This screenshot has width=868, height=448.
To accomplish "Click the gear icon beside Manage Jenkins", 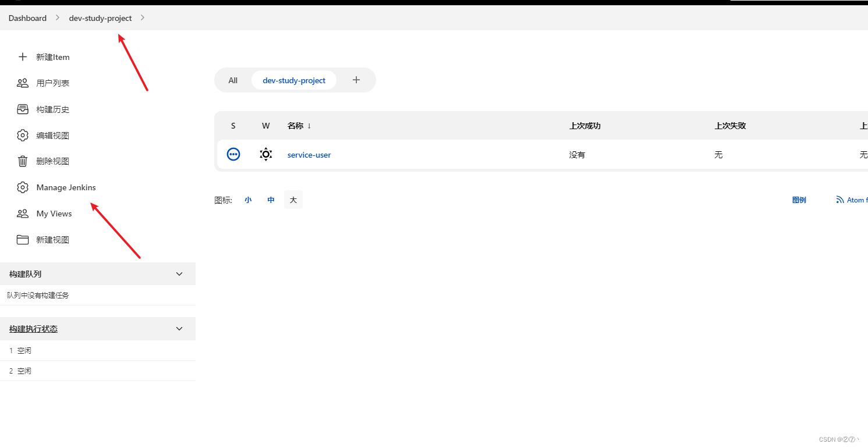I will [x=23, y=187].
